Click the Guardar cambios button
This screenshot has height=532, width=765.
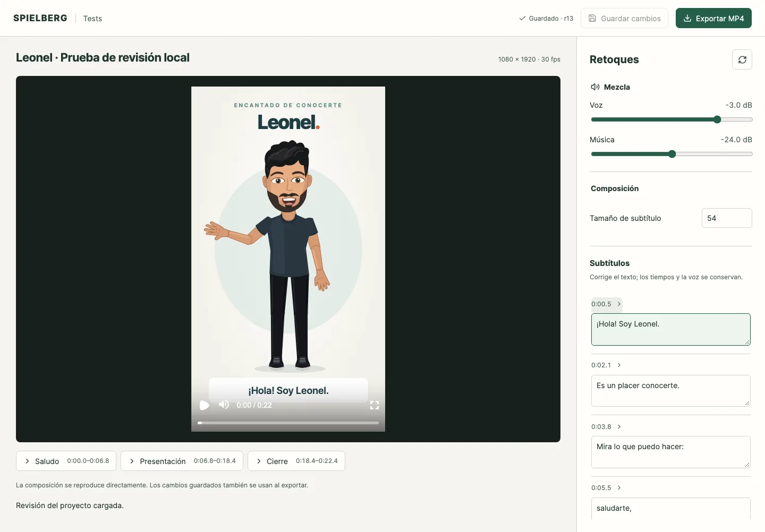624,18
